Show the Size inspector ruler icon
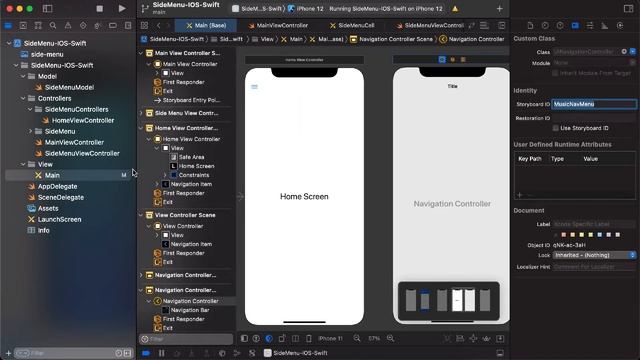The image size is (640, 360). click(604, 25)
